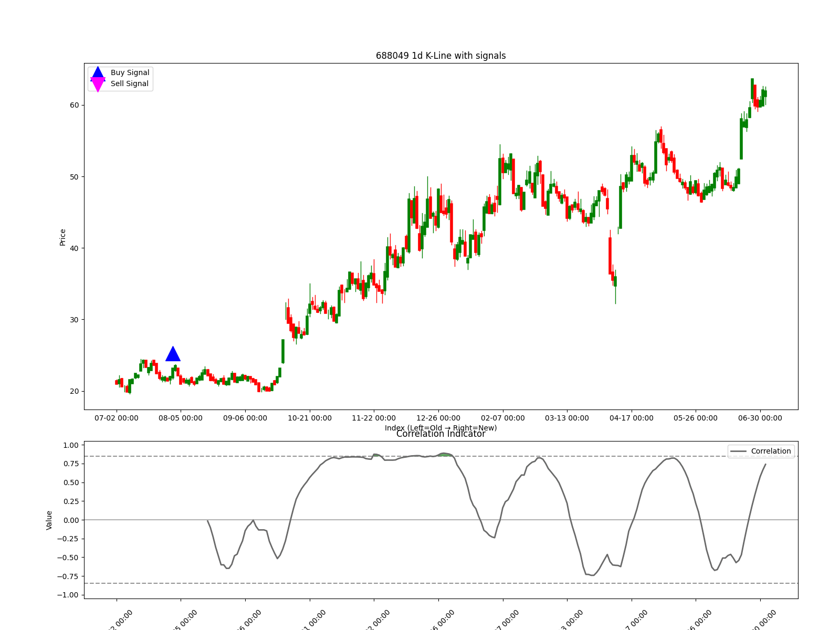The image size is (840, 630).
Task: Click the '11-22 00:00' x-axis tick label
Action: point(374,418)
